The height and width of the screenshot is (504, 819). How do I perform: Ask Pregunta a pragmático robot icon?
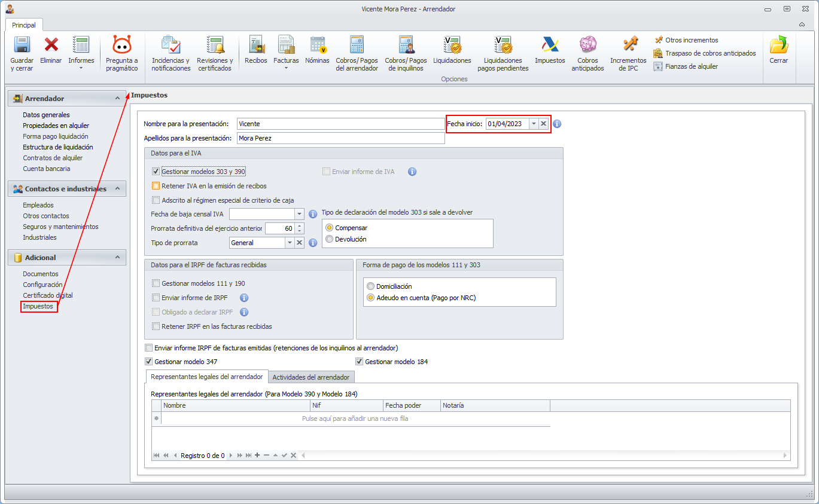(x=121, y=45)
